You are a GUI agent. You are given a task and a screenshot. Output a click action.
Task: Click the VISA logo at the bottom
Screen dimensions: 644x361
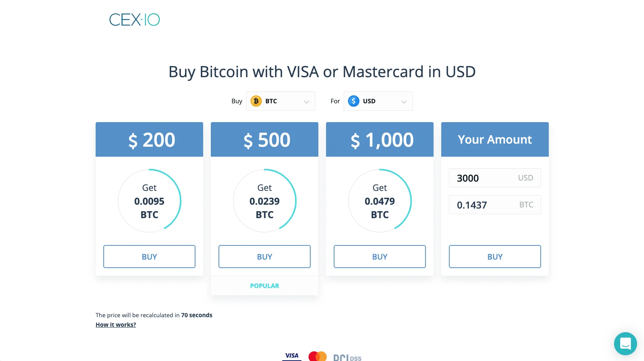point(292,356)
